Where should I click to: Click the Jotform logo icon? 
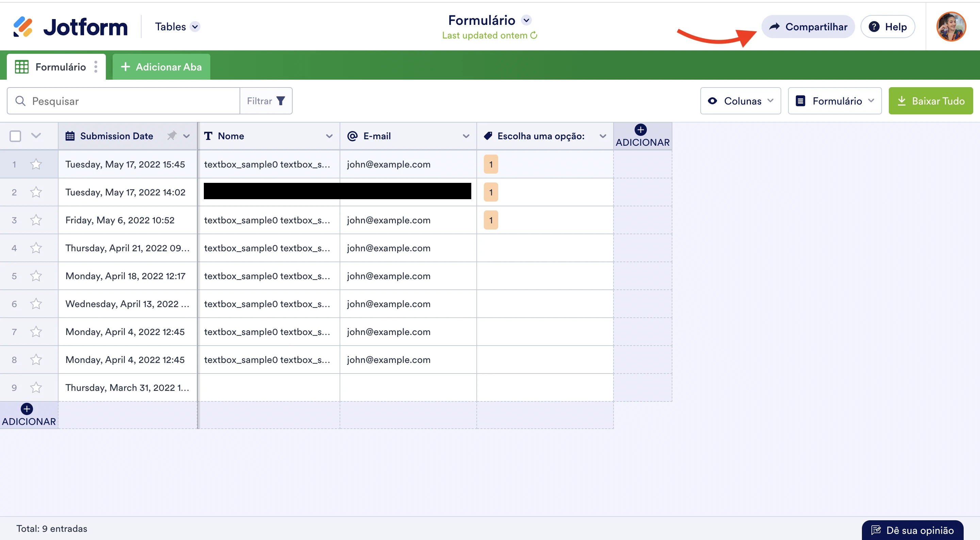pyautogui.click(x=23, y=27)
